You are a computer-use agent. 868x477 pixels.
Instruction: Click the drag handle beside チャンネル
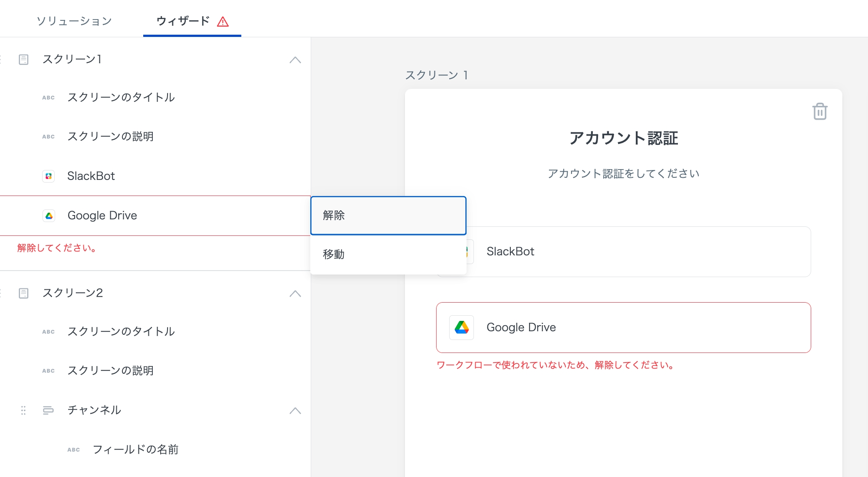[x=23, y=410]
